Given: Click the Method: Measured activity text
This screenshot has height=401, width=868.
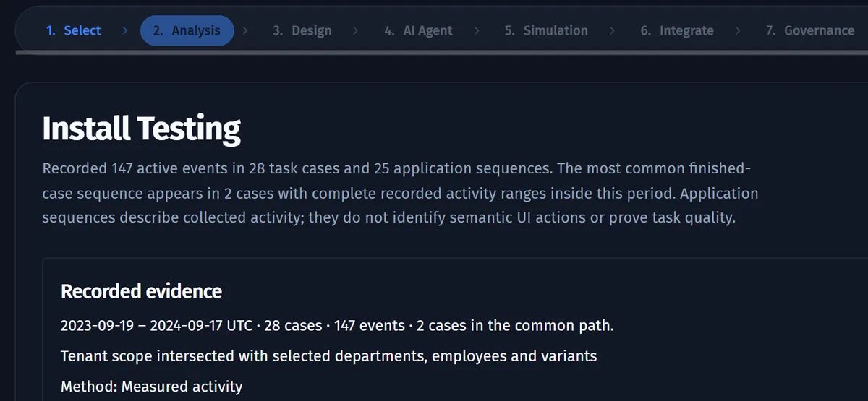Looking at the screenshot, I should point(151,387).
